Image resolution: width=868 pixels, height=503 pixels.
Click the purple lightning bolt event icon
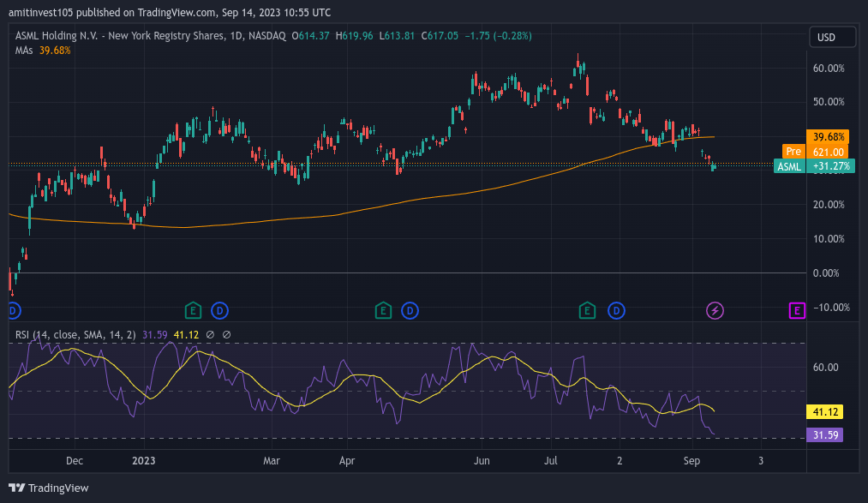pos(715,311)
